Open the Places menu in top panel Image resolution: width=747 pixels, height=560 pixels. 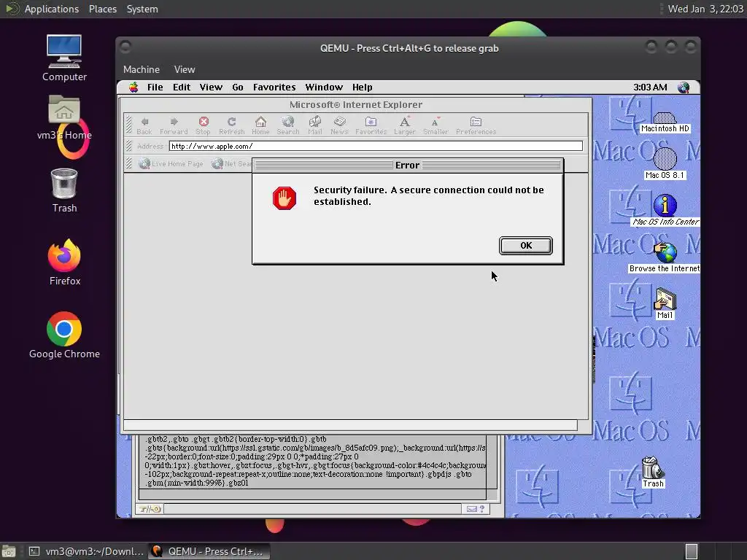102,9
